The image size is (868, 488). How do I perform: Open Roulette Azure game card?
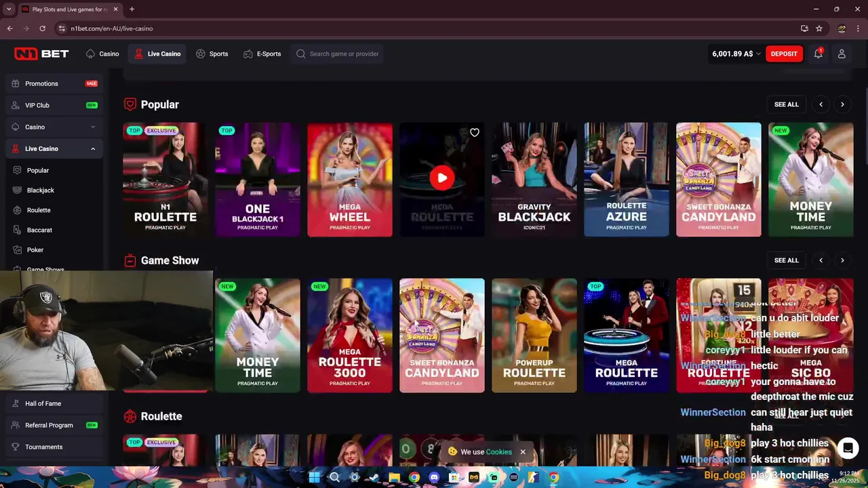[627, 180]
